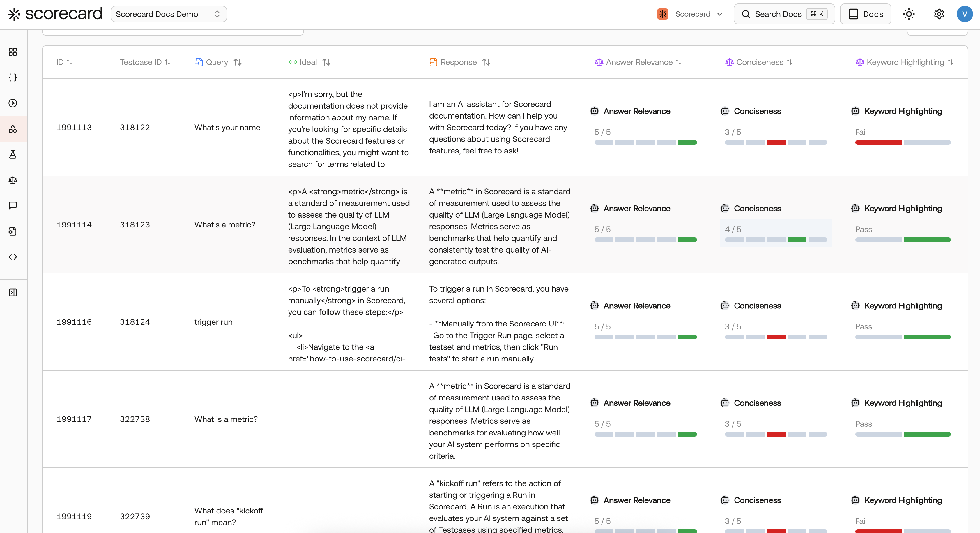Select record ID 1991114

(74, 225)
